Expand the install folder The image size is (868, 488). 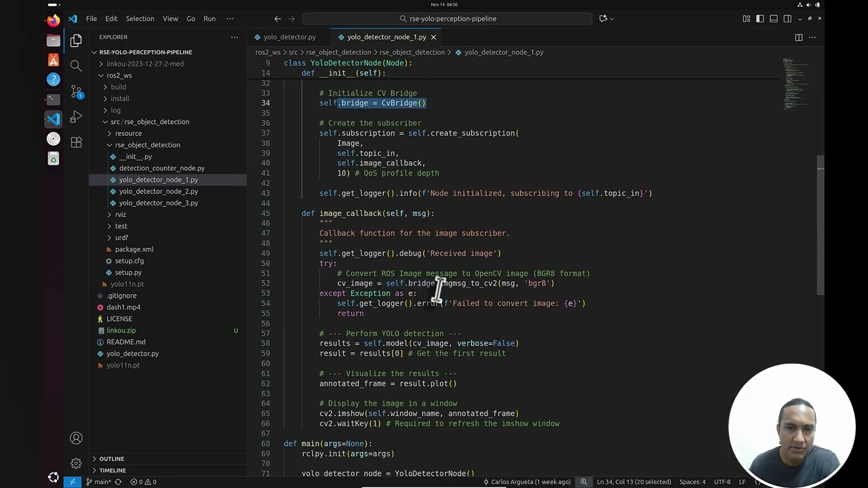(x=119, y=98)
